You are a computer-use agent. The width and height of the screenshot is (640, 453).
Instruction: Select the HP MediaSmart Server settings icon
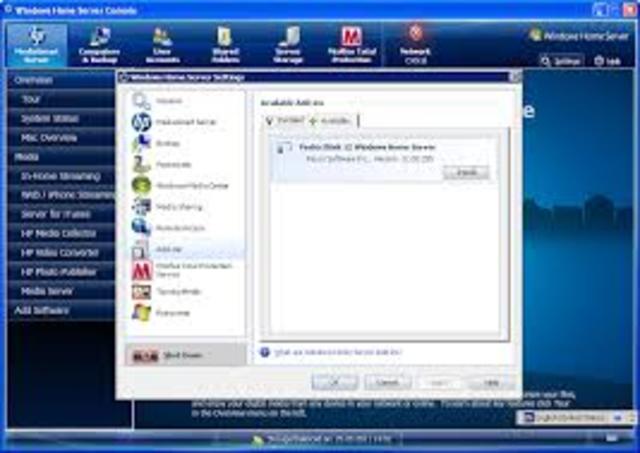coord(141,122)
